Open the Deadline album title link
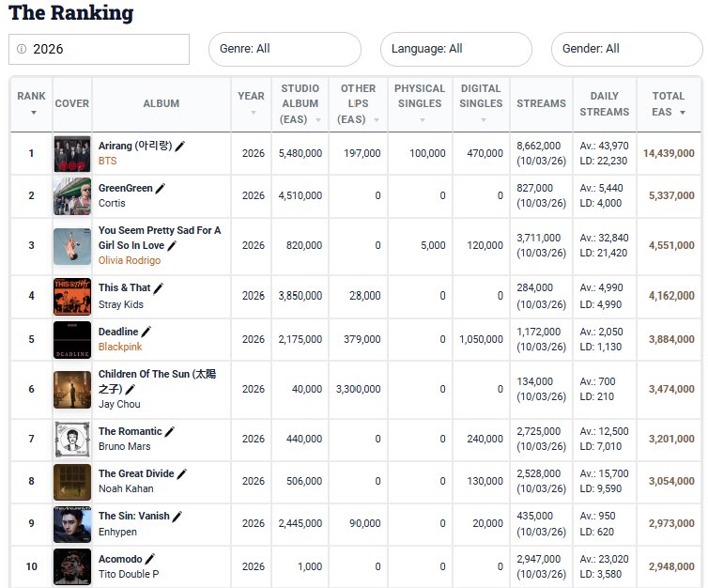Image resolution: width=708 pixels, height=588 pixels. click(118, 332)
